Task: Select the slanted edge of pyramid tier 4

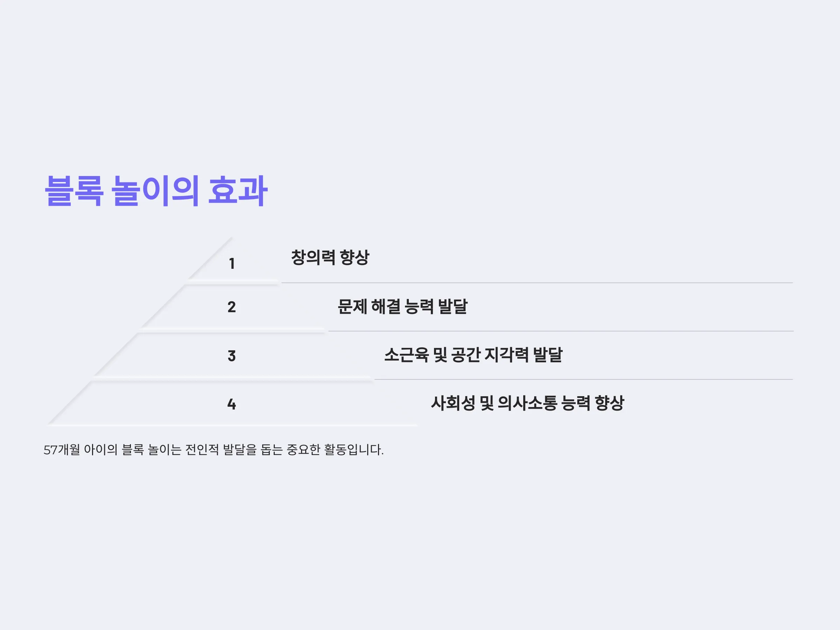Action: (69, 403)
